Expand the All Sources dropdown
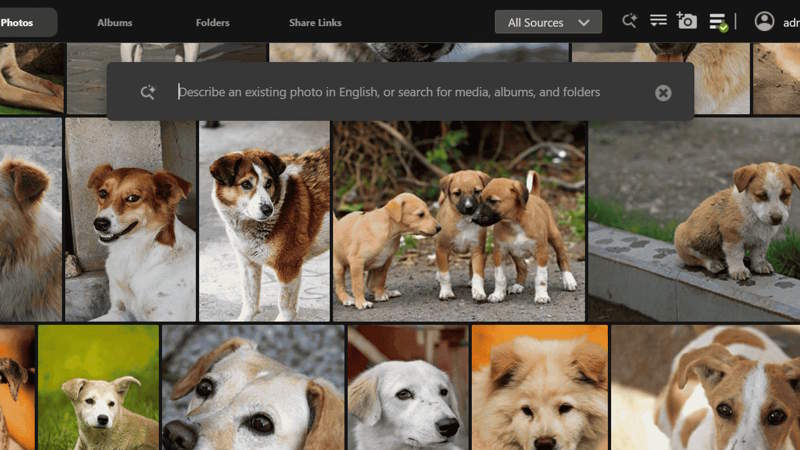The width and height of the screenshot is (800, 450). 548,22
